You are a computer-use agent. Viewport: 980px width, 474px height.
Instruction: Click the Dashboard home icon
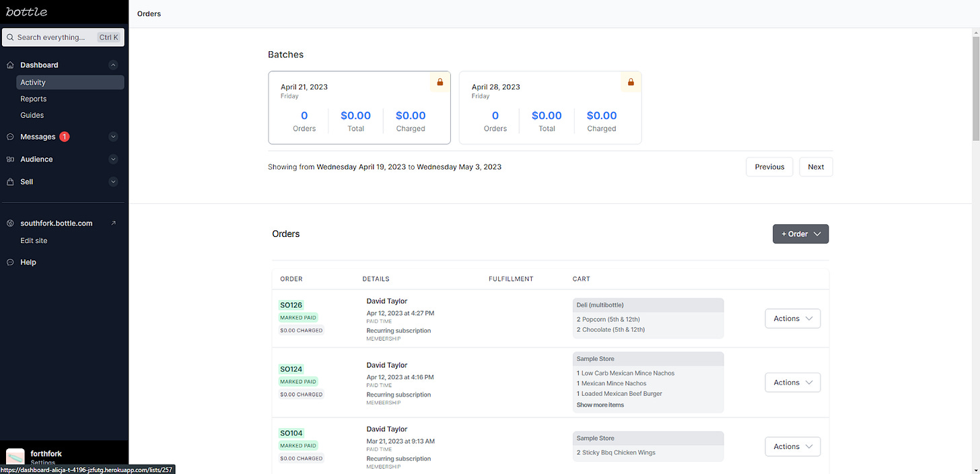10,65
